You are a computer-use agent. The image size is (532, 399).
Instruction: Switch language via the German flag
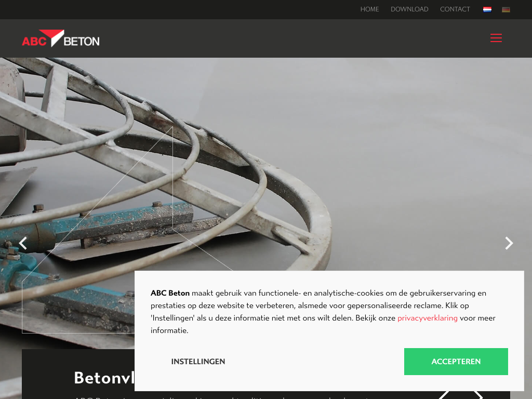506,9
